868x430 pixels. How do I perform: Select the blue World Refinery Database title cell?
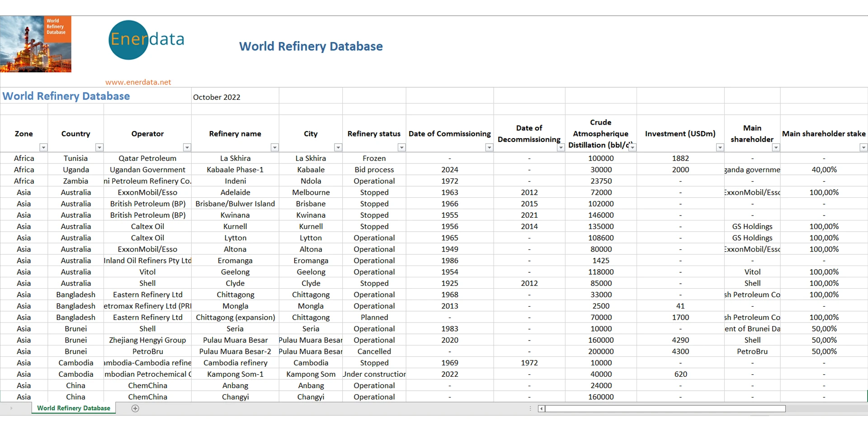96,96
